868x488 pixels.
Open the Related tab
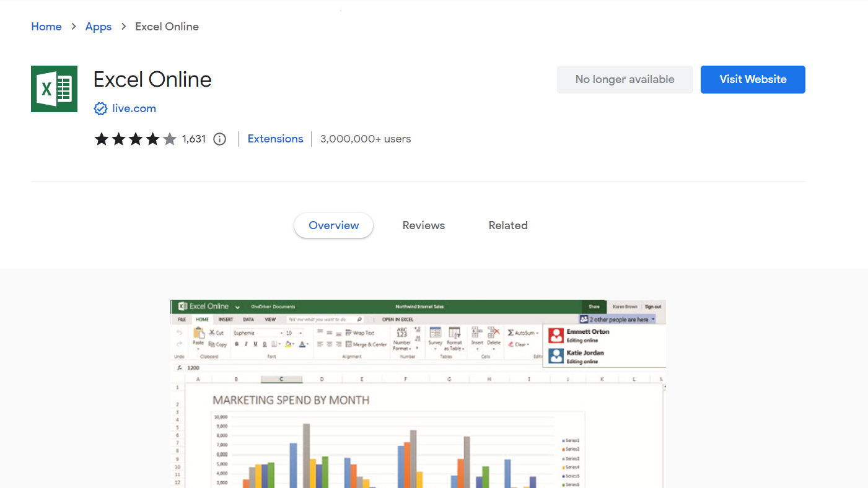(507, 225)
